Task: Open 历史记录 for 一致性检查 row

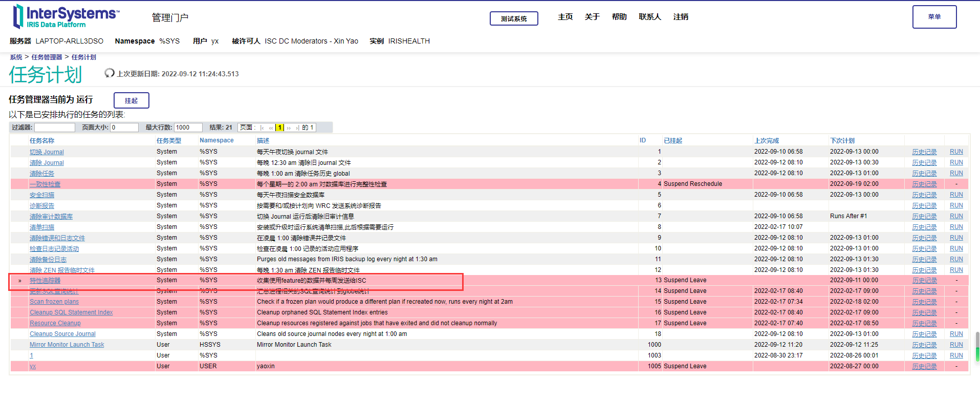Action: (x=924, y=184)
